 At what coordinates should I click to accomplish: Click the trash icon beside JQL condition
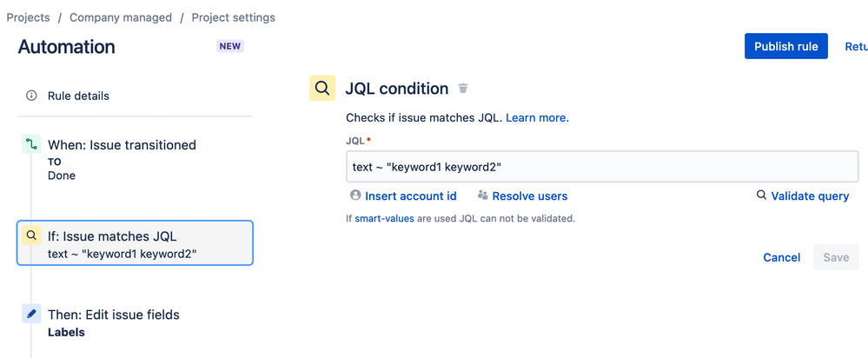pos(463,89)
